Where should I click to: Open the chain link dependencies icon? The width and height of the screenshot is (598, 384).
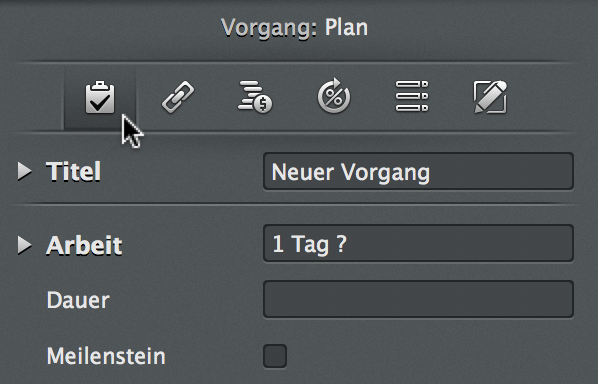click(178, 97)
